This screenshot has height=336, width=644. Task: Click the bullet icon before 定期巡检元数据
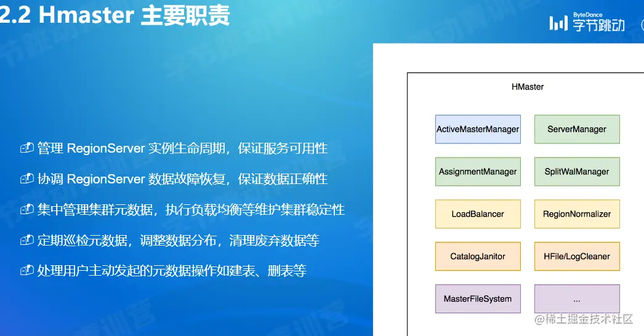[27, 240]
